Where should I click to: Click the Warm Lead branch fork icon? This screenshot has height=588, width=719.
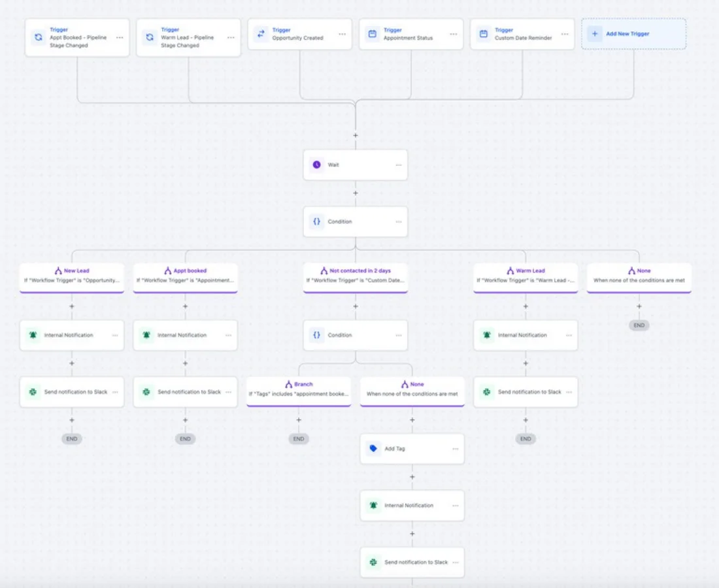510,270
